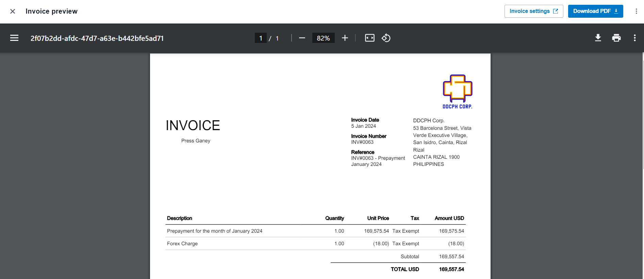Click the Quantity column header

point(335,218)
